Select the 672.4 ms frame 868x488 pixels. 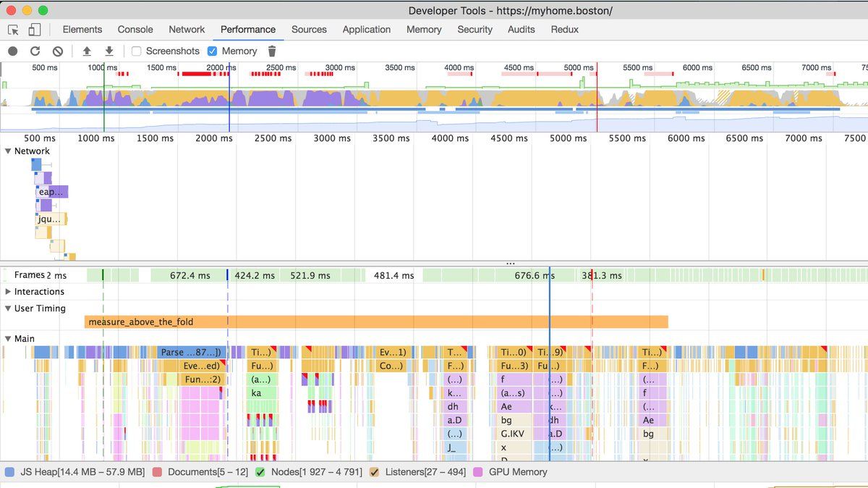(189, 275)
